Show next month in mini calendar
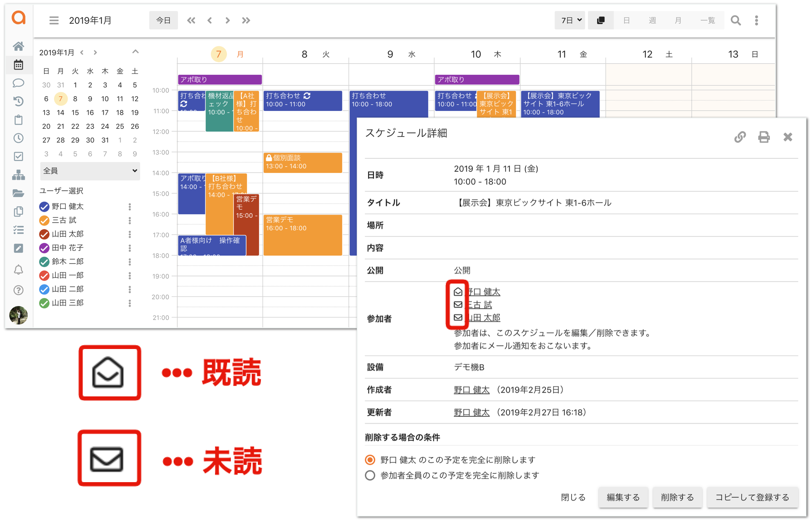812x522 pixels. click(95, 52)
